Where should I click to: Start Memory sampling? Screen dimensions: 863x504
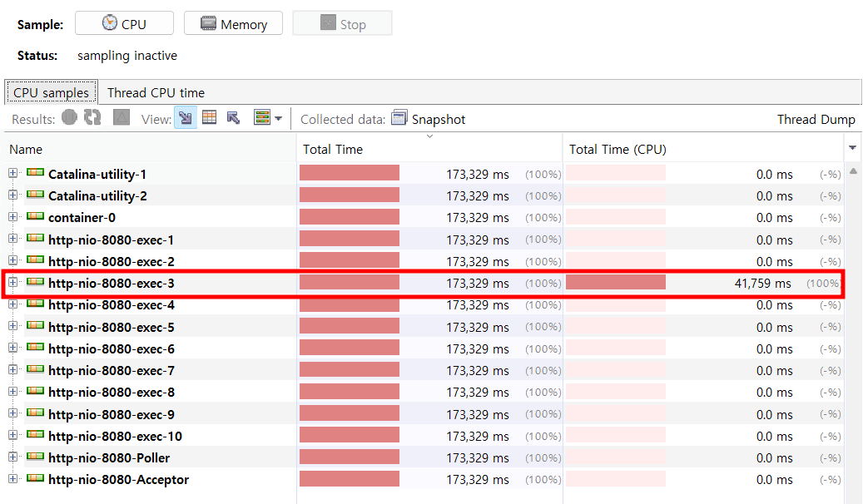click(233, 24)
